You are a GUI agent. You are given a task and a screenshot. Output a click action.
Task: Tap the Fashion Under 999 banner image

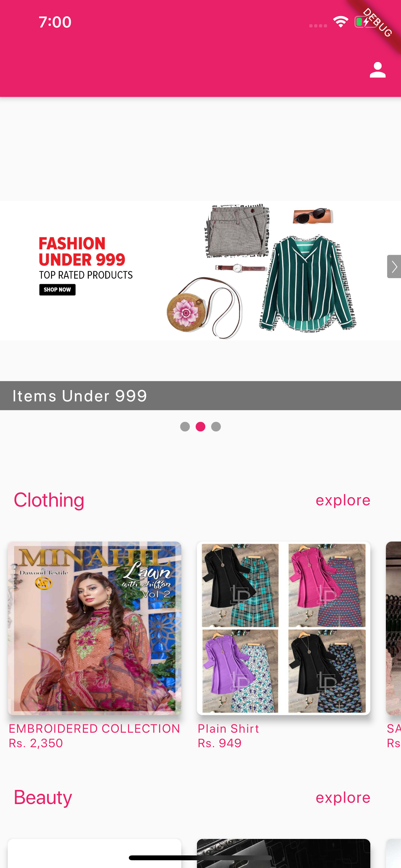(200, 270)
